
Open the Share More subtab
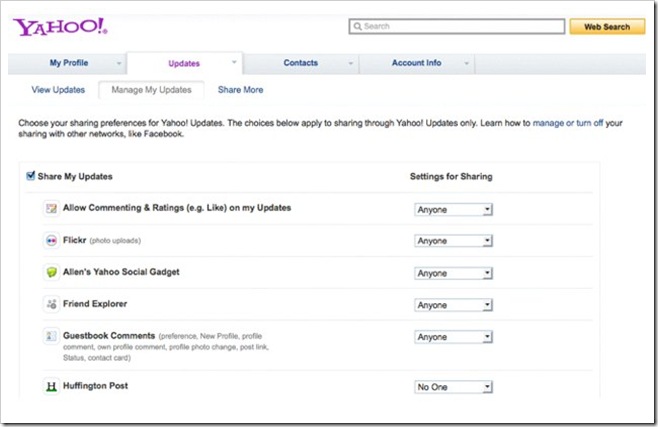240,90
